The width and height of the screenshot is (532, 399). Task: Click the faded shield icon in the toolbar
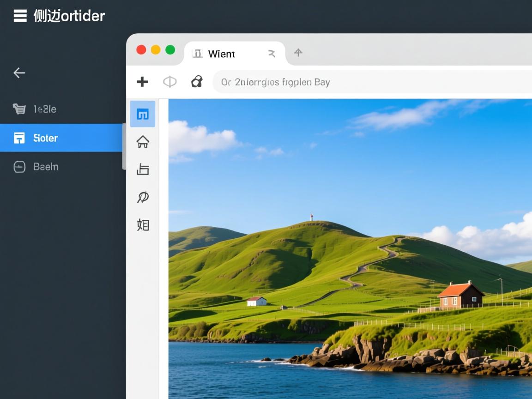[169, 82]
